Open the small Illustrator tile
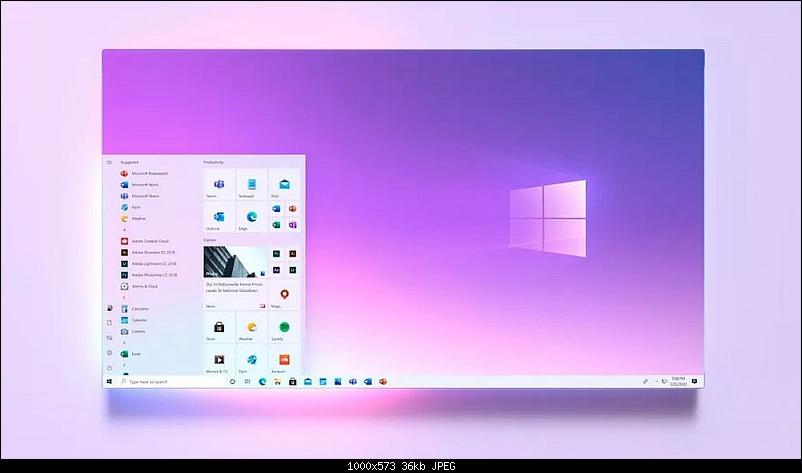Image resolution: width=802 pixels, height=473 pixels. [293, 254]
